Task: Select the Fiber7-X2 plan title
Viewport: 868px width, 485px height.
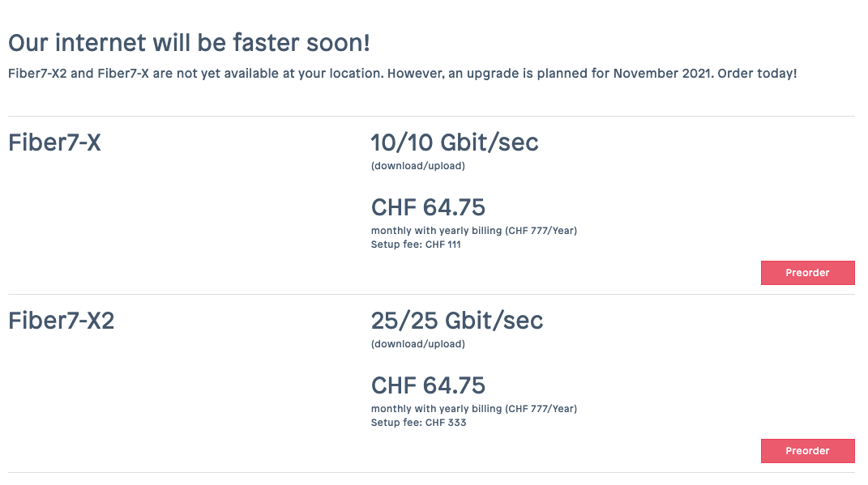Action: 61,321
